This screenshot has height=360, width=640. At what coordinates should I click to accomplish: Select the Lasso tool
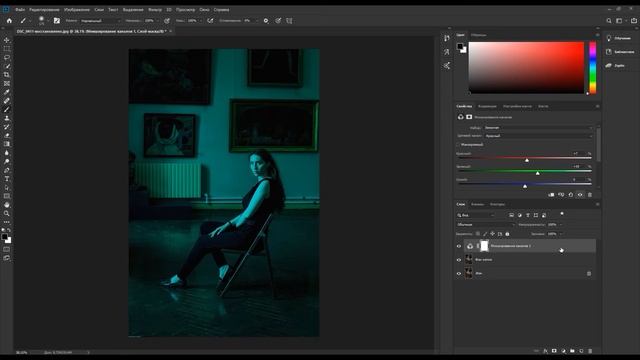[7, 58]
